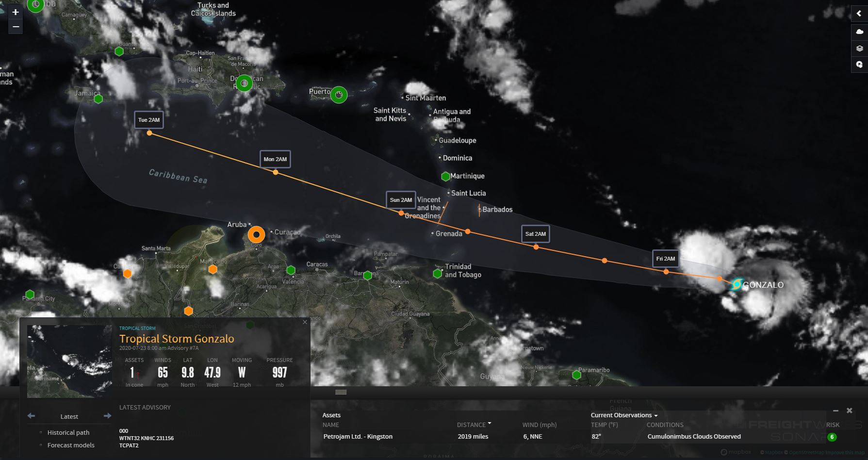Open the Current Observations dropdown

624,415
